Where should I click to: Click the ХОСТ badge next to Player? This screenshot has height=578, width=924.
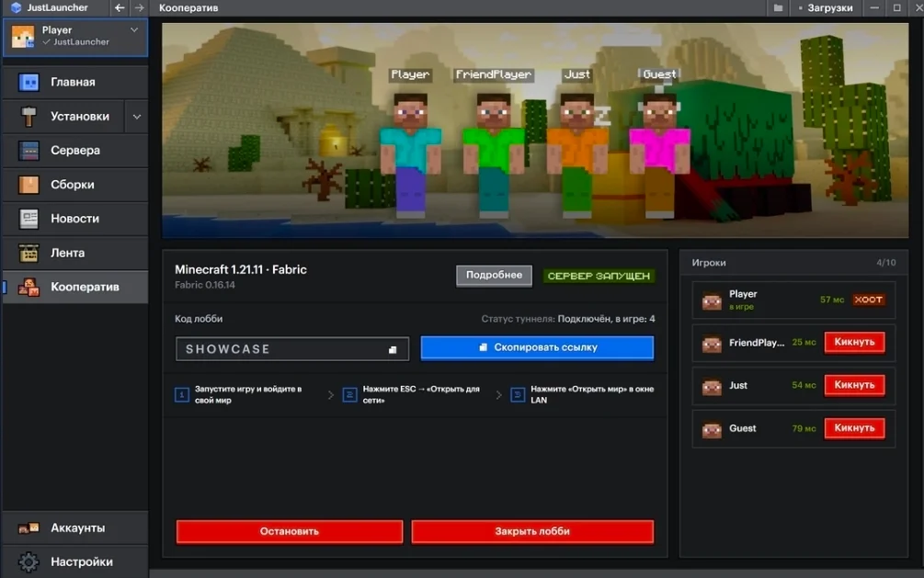(x=868, y=300)
